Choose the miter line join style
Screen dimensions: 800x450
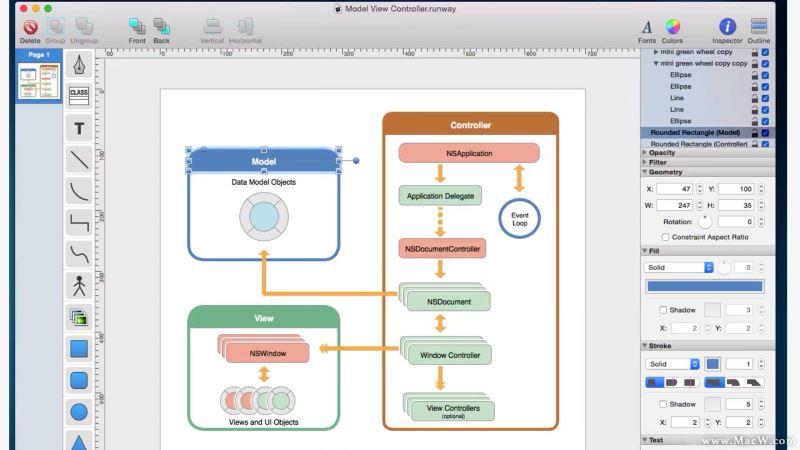714,382
